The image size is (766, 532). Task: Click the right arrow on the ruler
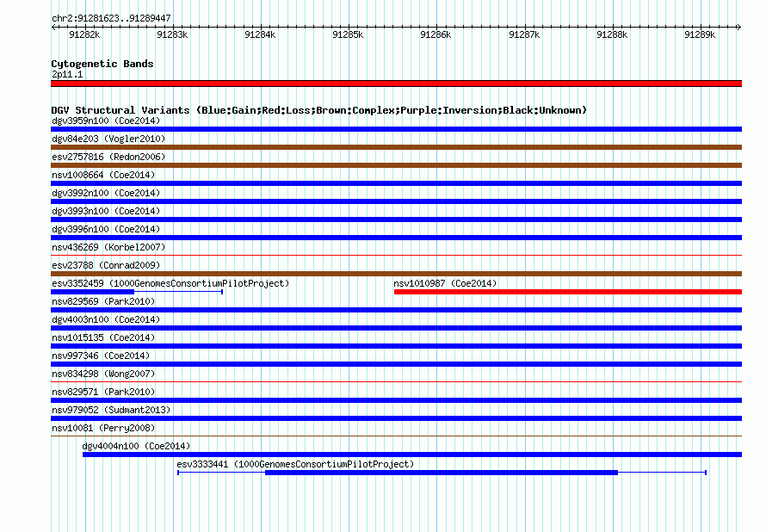point(739,27)
